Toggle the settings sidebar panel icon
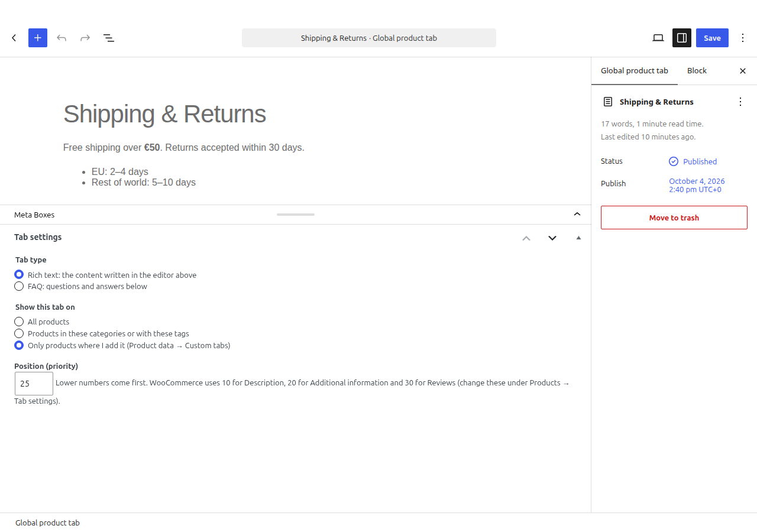 tap(682, 38)
